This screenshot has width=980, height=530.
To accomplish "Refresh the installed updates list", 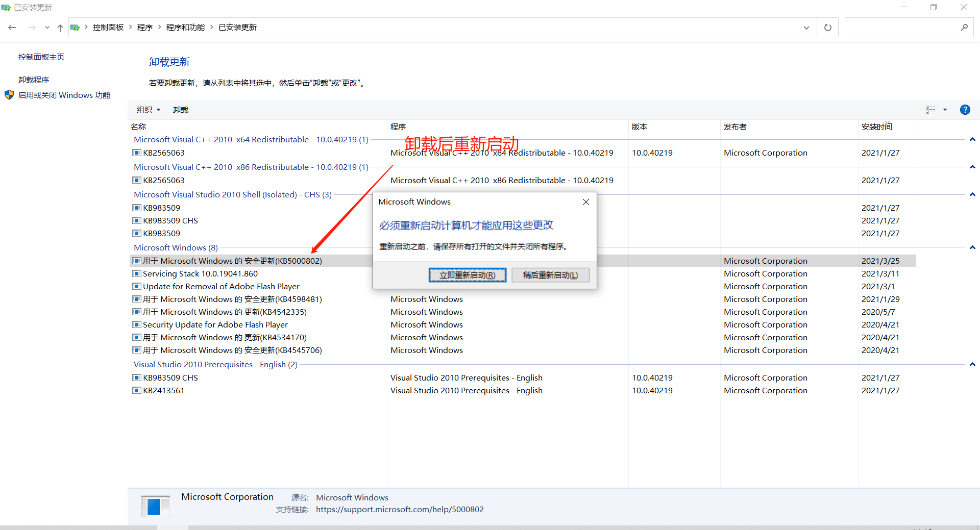I will pos(828,28).
